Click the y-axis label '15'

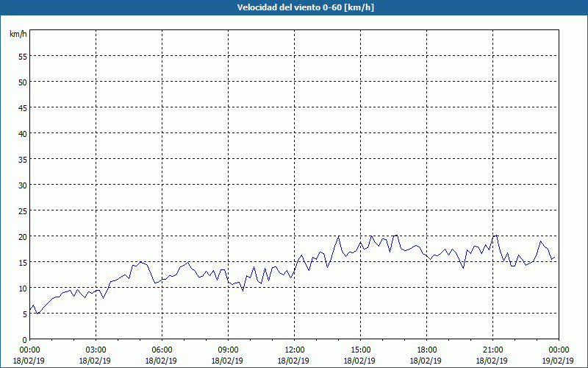tap(23, 262)
